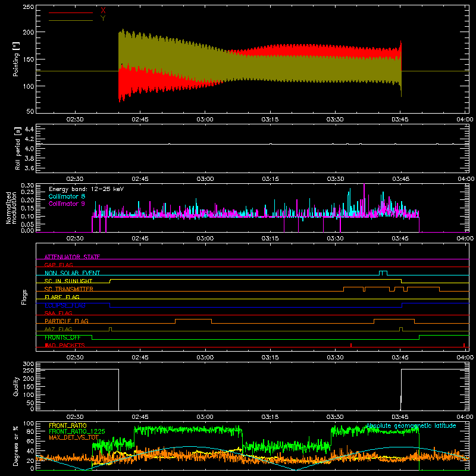
Task: Click the 03:15 tick under Roll period plot
Action: point(270,179)
